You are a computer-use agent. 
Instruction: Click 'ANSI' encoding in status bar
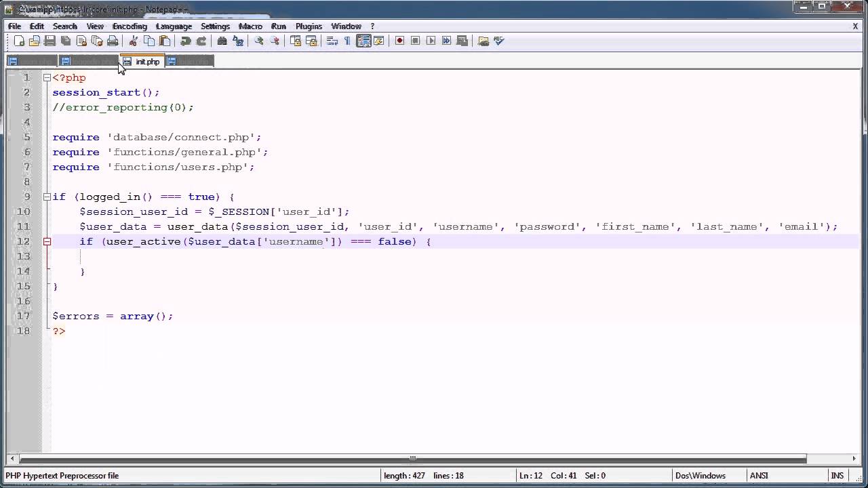point(759,476)
